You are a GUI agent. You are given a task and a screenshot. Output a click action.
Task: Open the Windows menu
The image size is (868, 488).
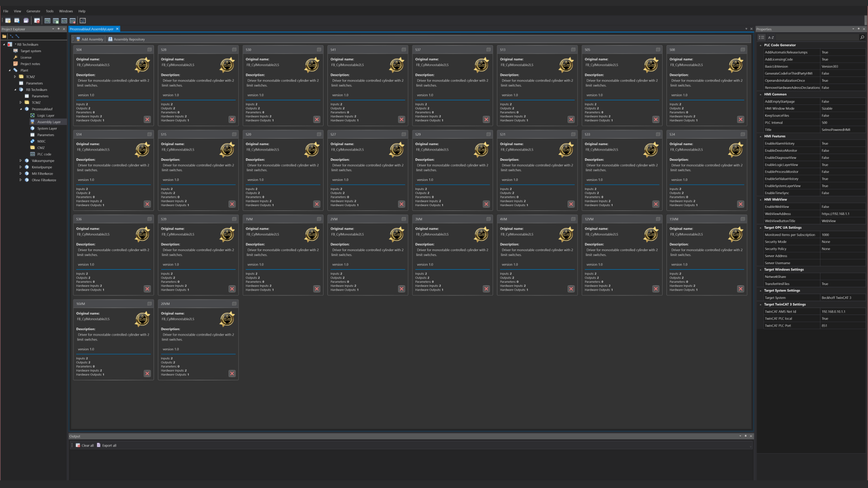pyautogui.click(x=66, y=11)
